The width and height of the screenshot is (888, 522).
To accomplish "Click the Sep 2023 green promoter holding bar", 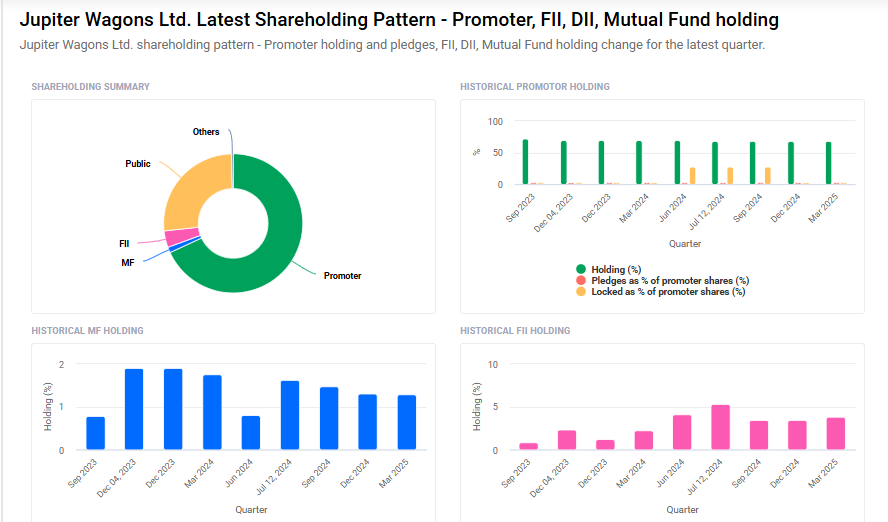I will (526, 162).
